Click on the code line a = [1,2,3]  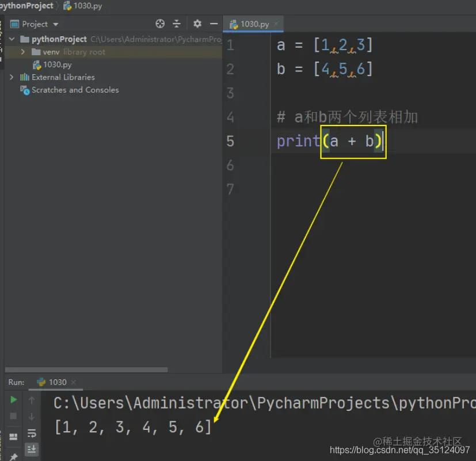324,45
